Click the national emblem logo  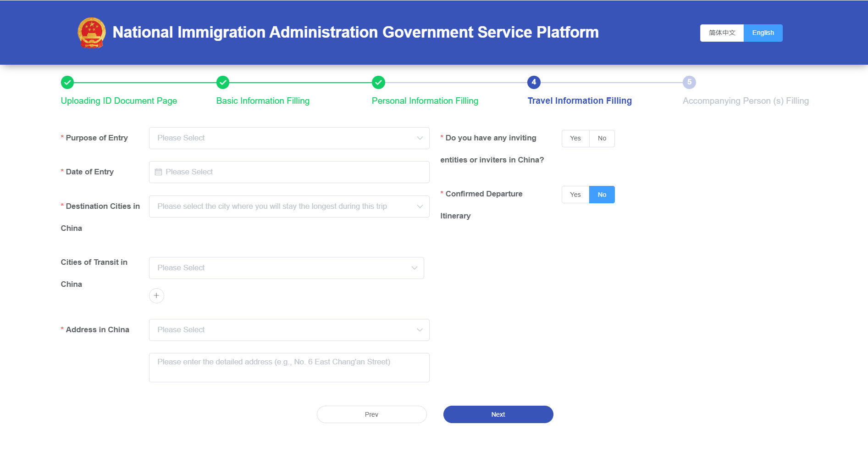pyautogui.click(x=92, y=33)
